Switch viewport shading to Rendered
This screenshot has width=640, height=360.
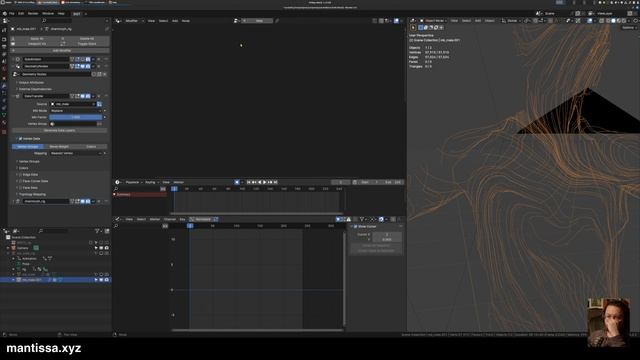point(624,20)
